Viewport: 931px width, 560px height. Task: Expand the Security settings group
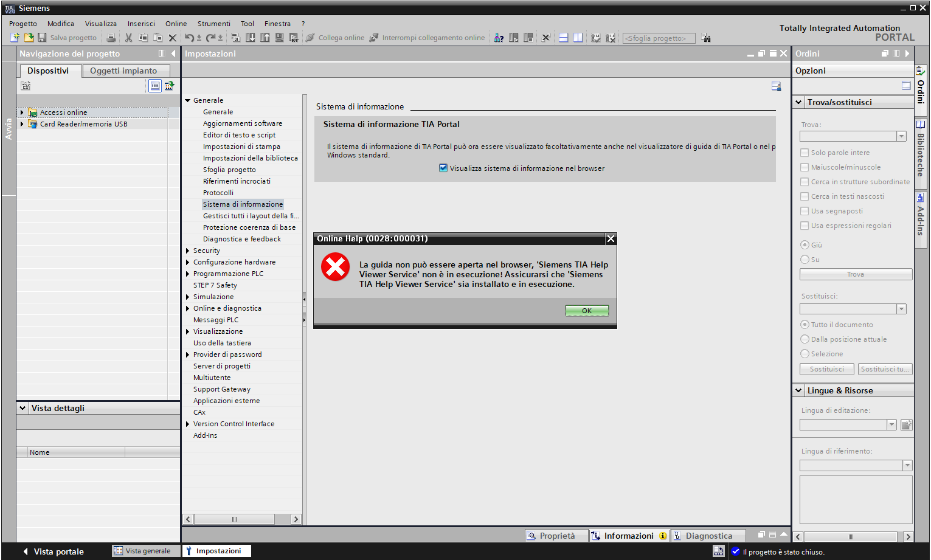(x=188, y=251)
